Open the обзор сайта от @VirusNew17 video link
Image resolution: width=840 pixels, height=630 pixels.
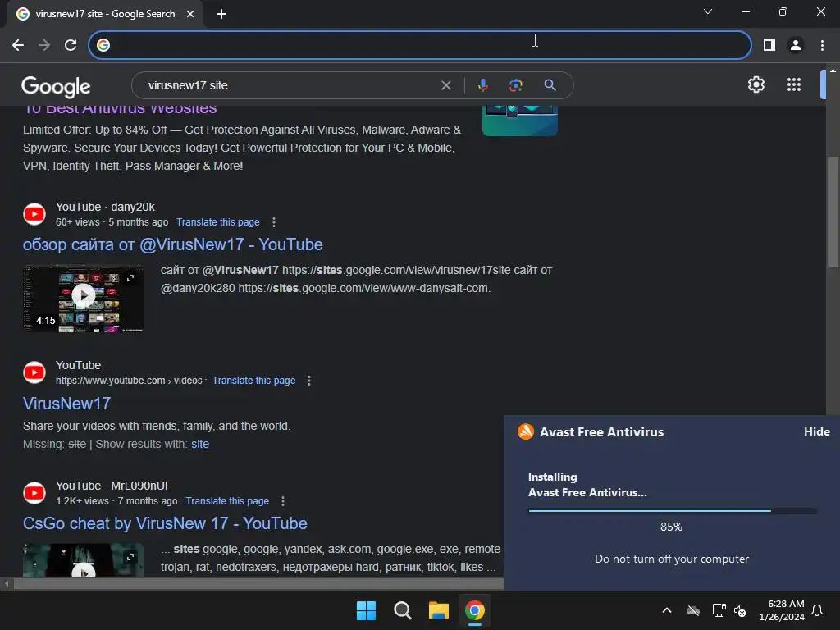click(x=172, y=244)
